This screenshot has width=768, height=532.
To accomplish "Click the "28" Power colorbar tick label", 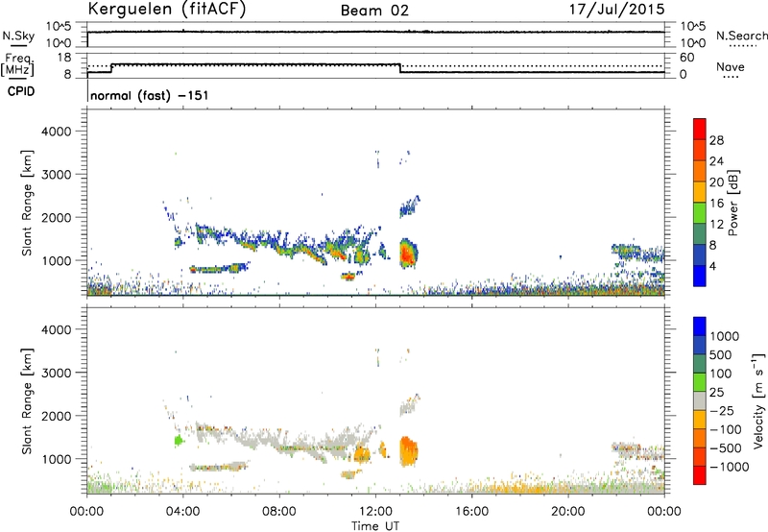I will pyautogui.click(x=716, y=140).
